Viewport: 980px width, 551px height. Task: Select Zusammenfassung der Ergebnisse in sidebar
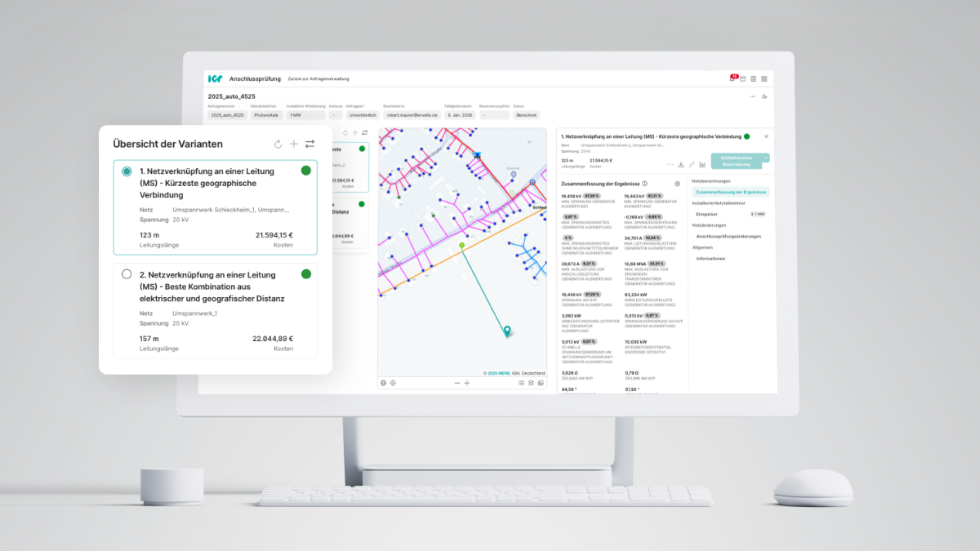[x=731, y=192]
